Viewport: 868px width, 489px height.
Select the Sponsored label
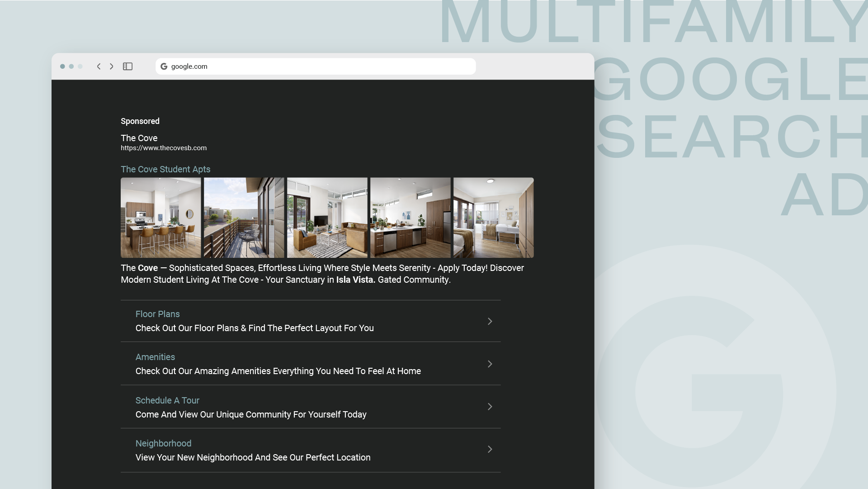140,121
